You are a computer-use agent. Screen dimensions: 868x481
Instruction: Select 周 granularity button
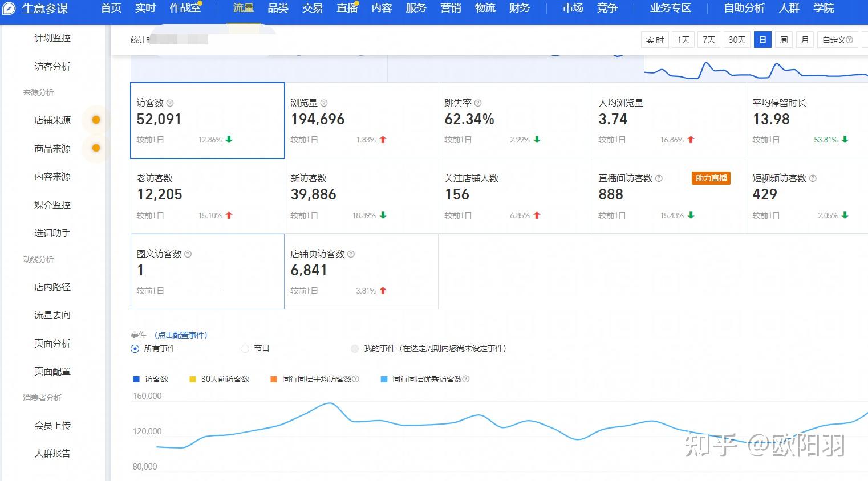[x=784, y=40]
